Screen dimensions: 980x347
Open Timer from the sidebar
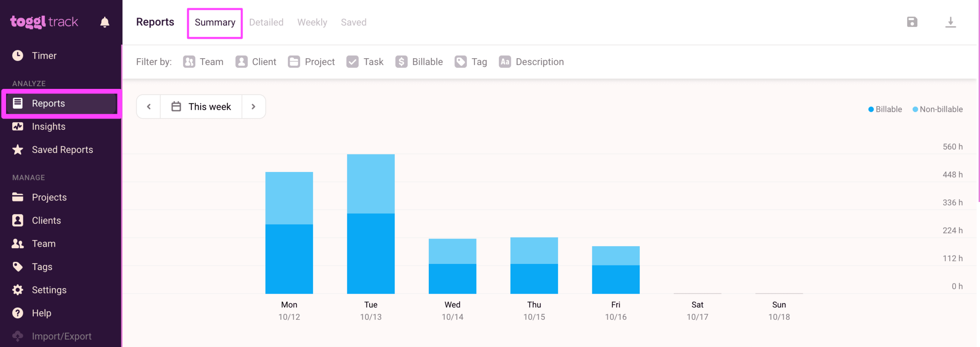(x=44, y=56)
